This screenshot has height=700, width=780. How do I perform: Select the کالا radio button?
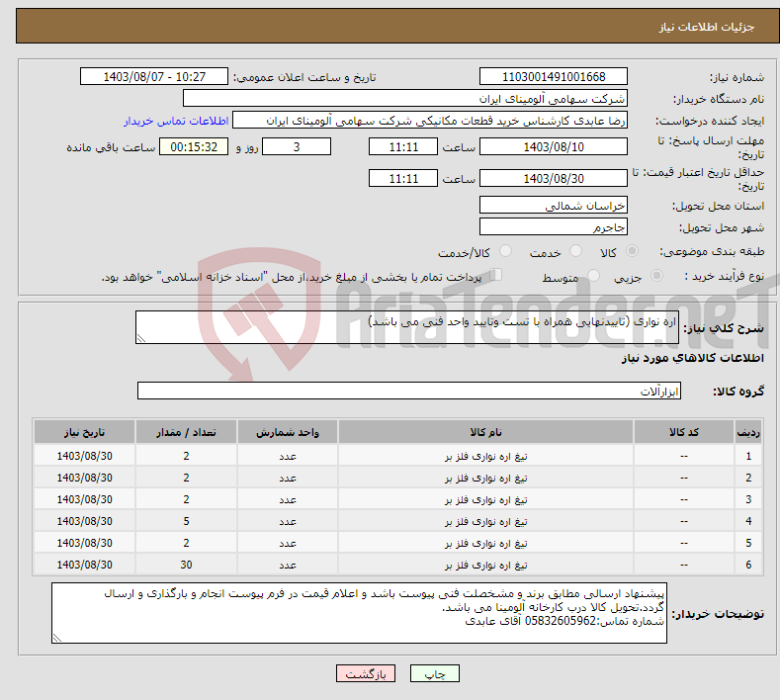click(x=632, y=251)
